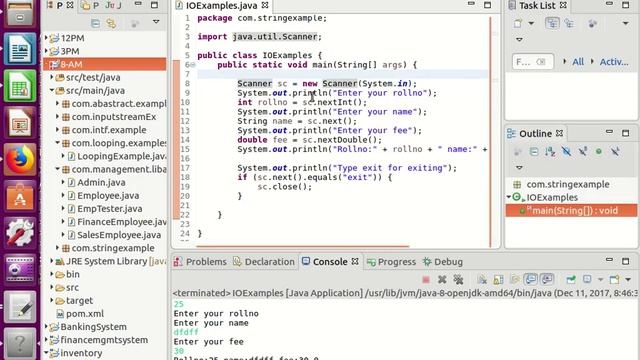
Task: Hide non-public members green dot icon
Action: [x=599, y=152]
